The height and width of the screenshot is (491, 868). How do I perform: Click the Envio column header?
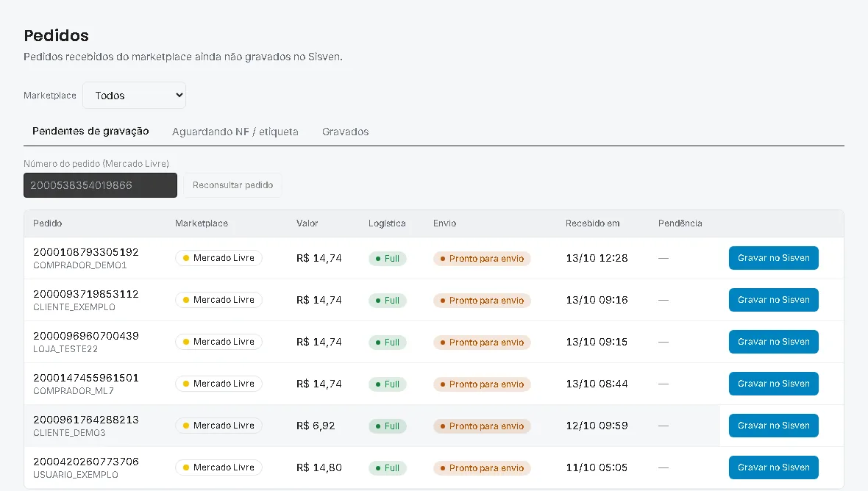click(x=444, y=223)
